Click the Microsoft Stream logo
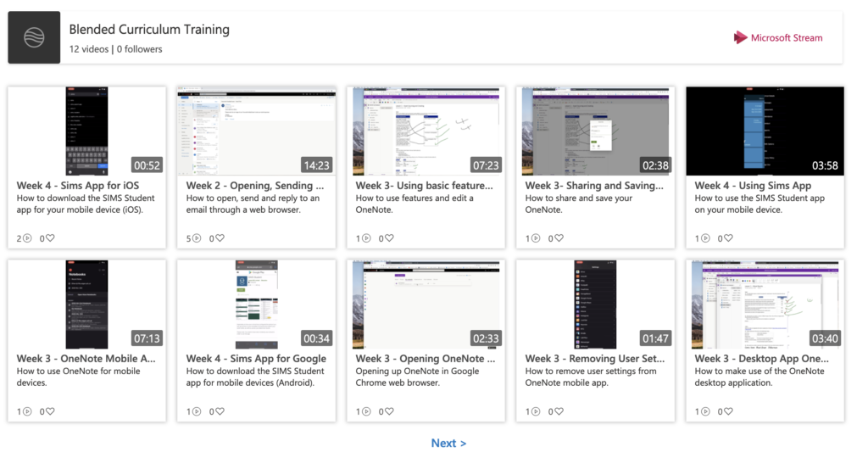 [x=778, y=37]
